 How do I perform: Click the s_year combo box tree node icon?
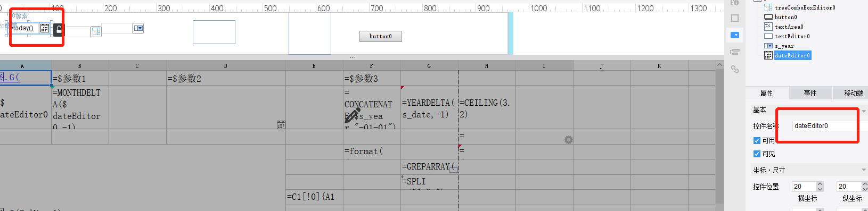pos(768,46)
